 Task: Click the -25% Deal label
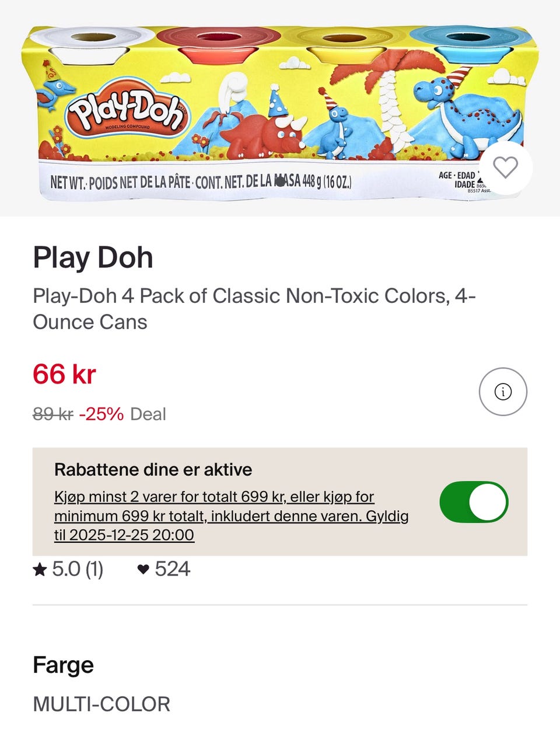[123, 414]
